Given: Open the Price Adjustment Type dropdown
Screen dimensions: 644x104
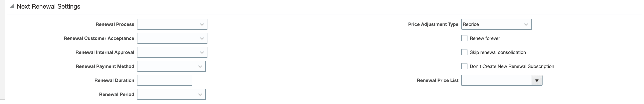Looking at the screenshot, I should 496,24.
